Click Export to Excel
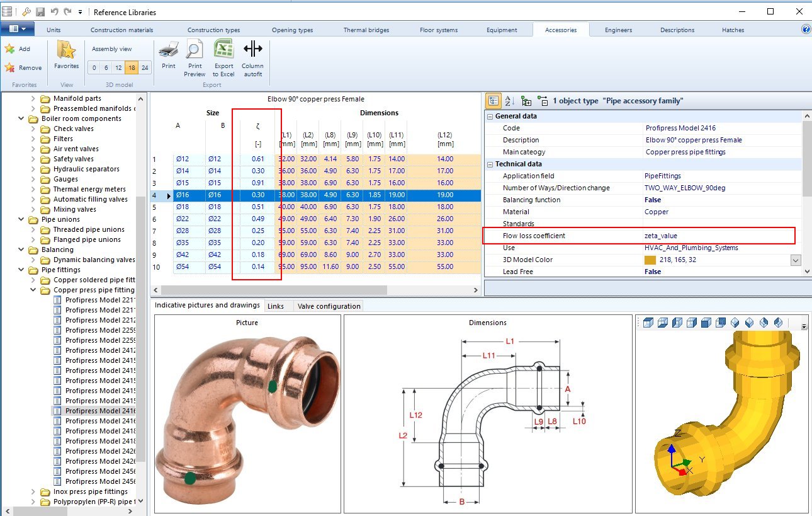 click(x=223, y=58)
